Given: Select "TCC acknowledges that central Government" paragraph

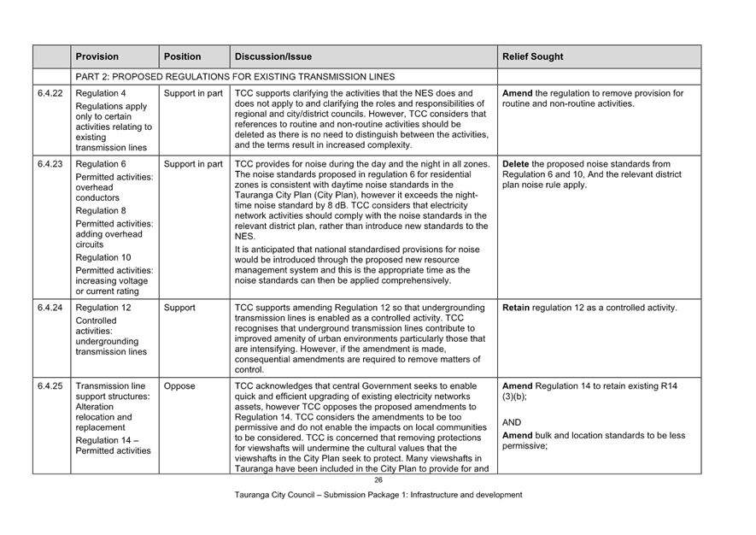Looking at the screenshot, I should (x=361, y=427).
